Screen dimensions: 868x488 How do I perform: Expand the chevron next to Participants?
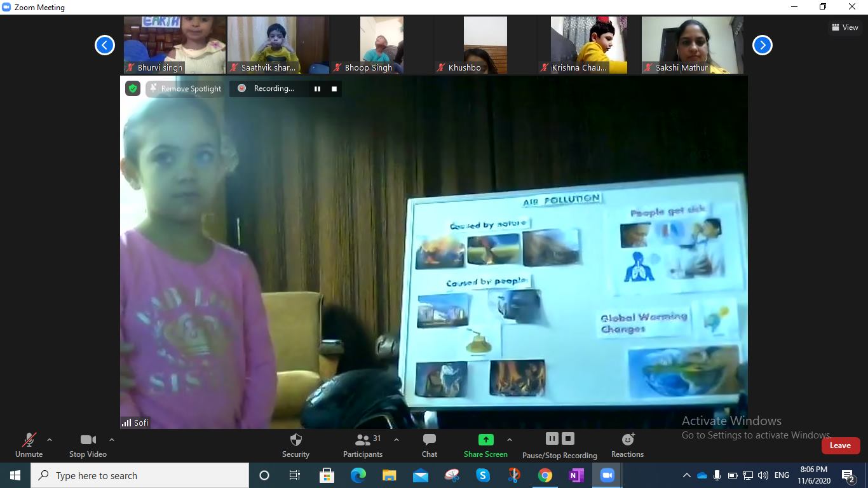(x=397, y=440)
